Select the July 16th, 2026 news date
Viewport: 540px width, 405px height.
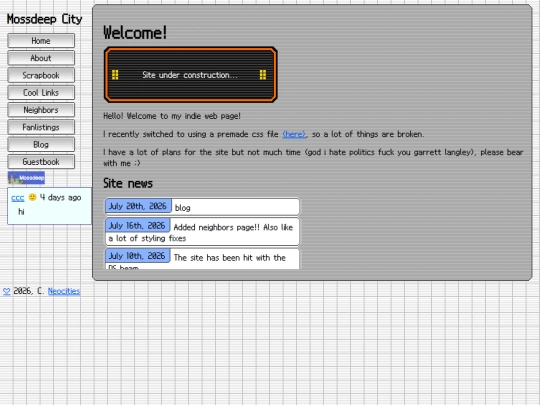coord(137,226)
